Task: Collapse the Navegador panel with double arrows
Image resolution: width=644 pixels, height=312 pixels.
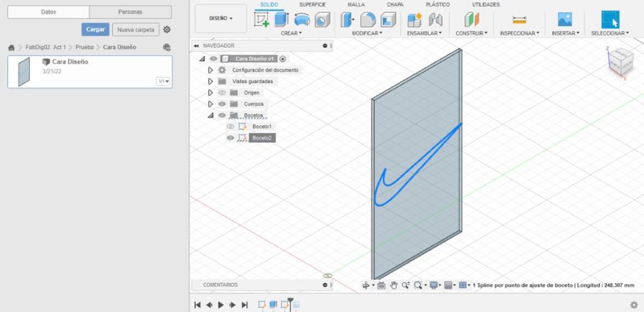Action: (196, 45)
